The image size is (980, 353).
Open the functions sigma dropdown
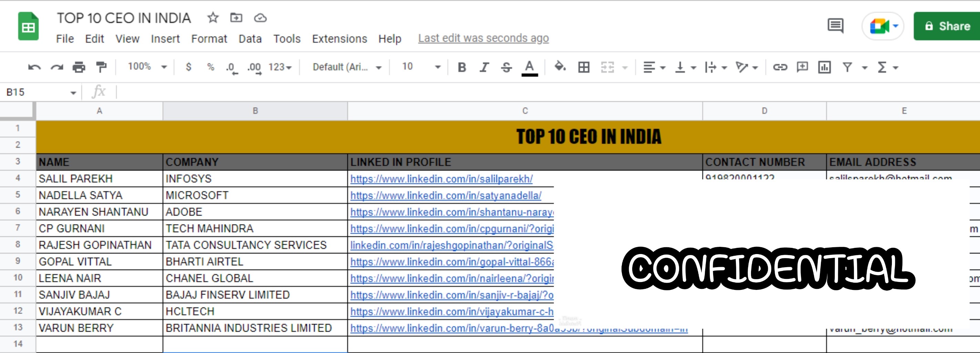coord(888,68)
